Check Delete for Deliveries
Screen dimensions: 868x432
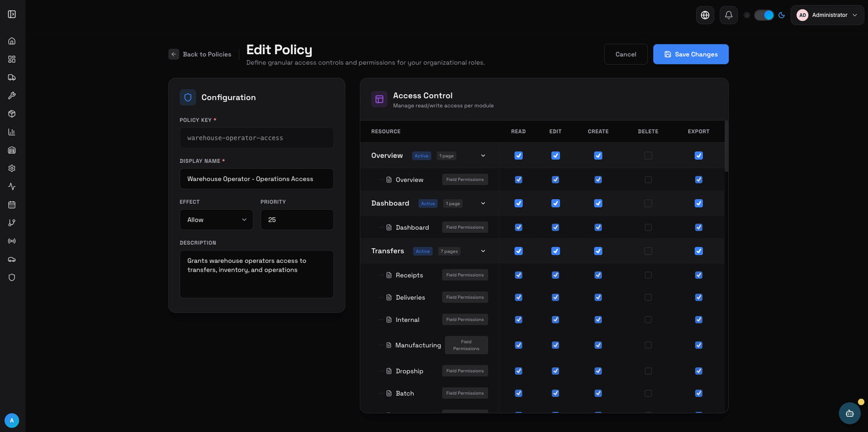pyautogui.click(x=648, y=298)
